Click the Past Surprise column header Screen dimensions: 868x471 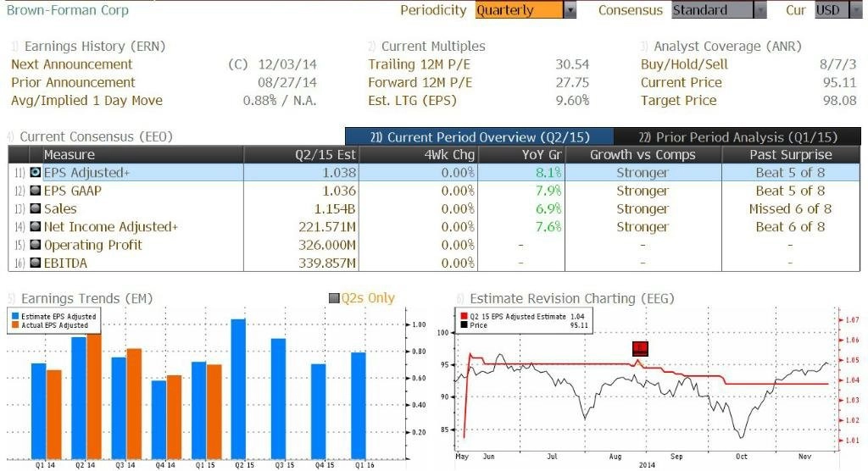(x=791, y=154)
